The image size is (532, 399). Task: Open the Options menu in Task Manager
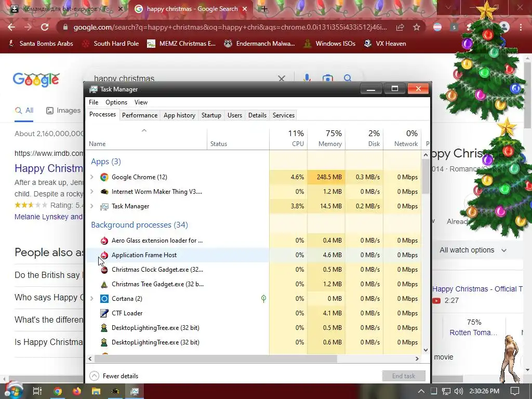pos(116,102)
